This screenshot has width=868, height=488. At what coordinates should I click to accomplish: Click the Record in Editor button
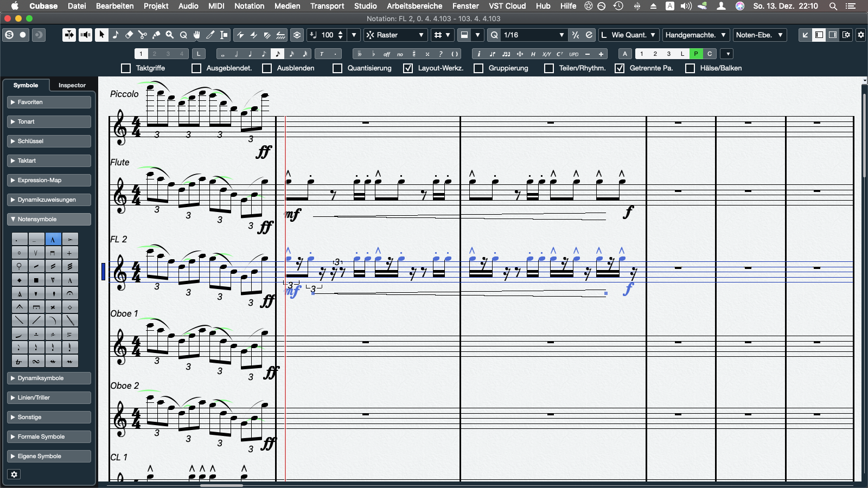pyautogui.click(x=23, y=35)
